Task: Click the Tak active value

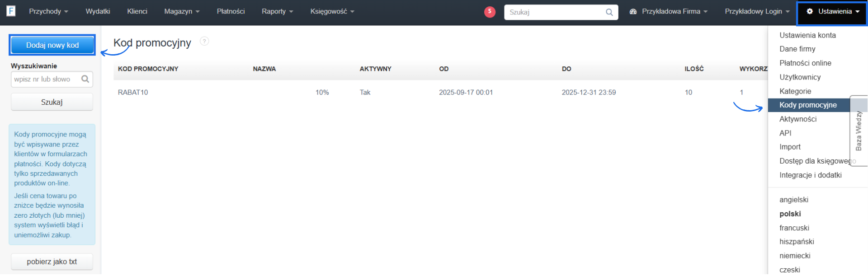Action: tap(365, 93)
